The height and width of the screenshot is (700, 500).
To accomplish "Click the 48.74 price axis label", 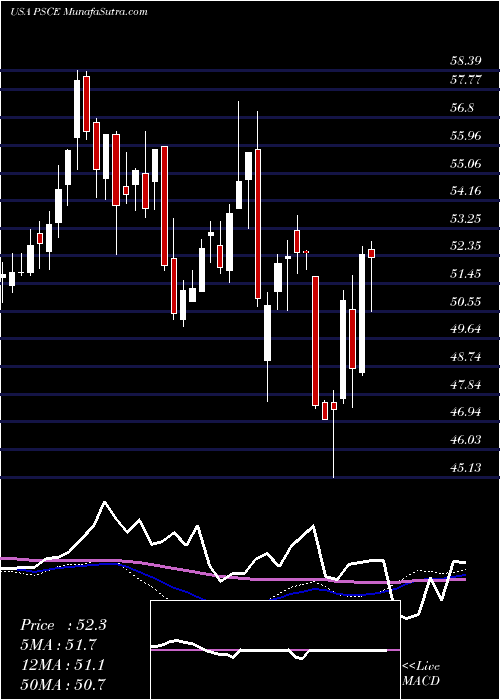I will pyautogui.click(x=466, y=357).
